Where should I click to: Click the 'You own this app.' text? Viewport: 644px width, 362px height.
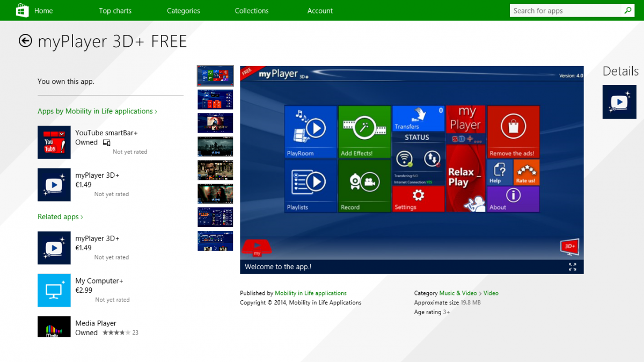tap(66, 82)
